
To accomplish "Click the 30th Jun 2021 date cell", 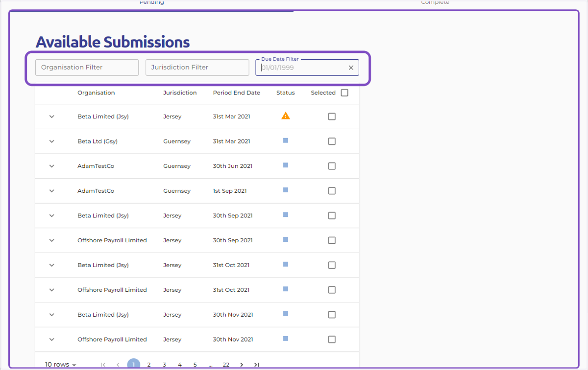I will pos(233,166).
